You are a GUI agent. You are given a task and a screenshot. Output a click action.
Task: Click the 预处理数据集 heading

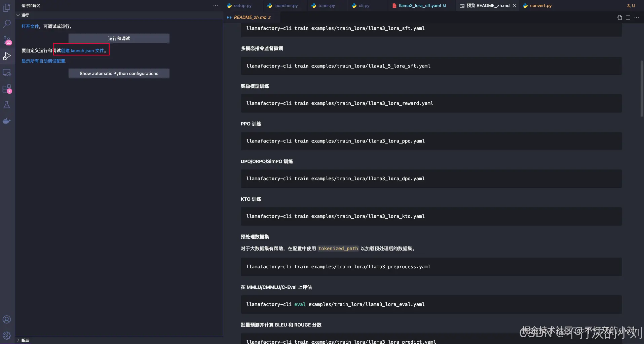coord(255,237)
